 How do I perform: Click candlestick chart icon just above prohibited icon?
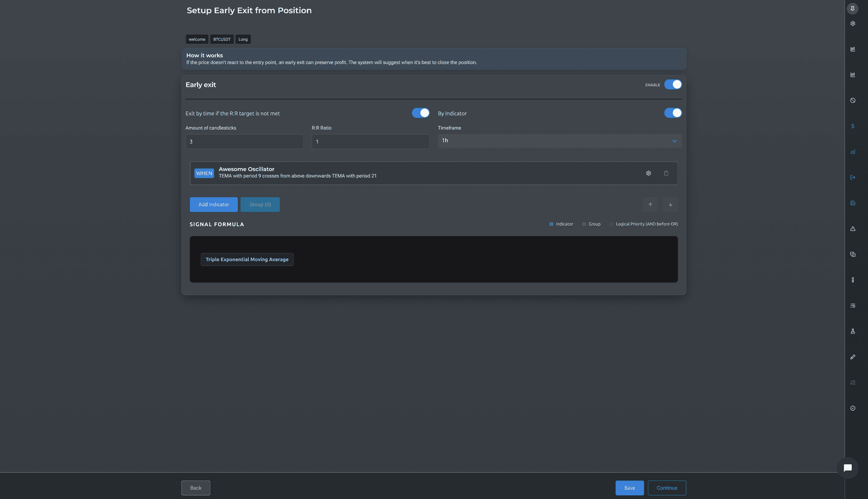click(x=853, y=75)
